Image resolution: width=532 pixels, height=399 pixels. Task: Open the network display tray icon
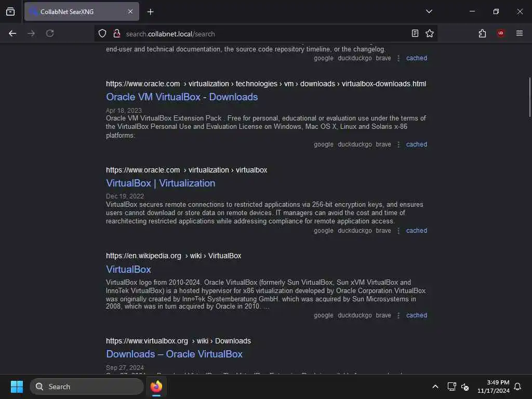point(451,387)
